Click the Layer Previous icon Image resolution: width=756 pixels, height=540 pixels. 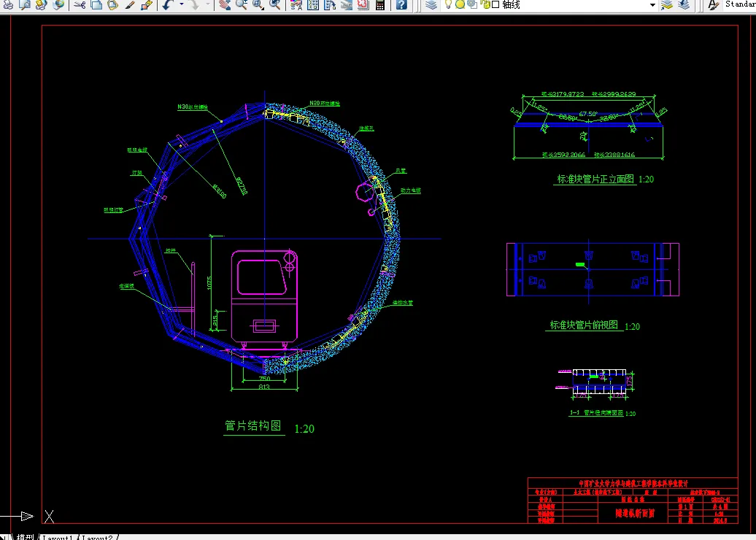[x=684, y=5]
